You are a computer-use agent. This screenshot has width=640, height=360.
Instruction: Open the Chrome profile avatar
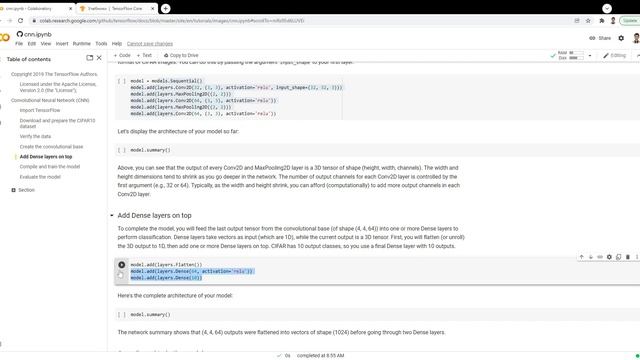click(613, 20)
